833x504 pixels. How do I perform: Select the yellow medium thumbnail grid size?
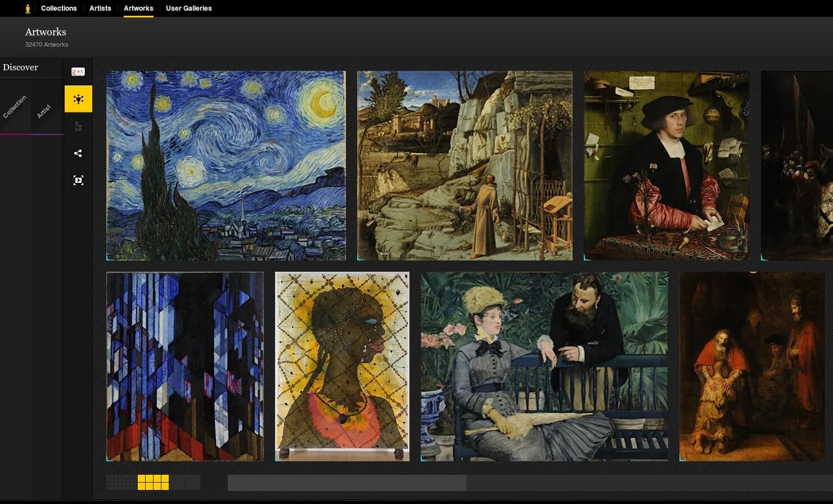pos(153,482)
